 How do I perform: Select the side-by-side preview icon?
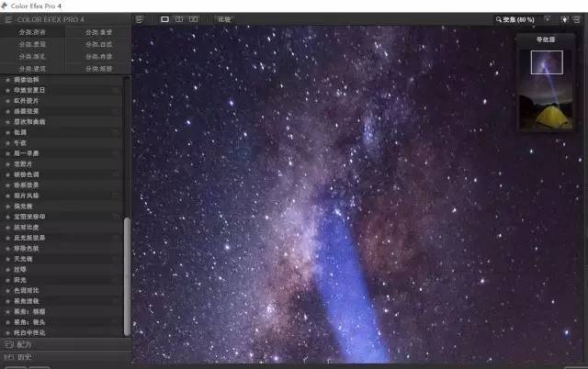point(194,19)
